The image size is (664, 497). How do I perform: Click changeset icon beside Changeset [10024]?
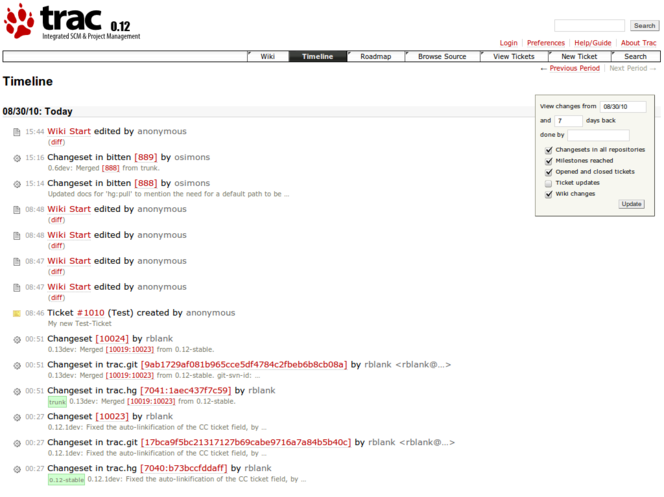(x=17, y=339)
